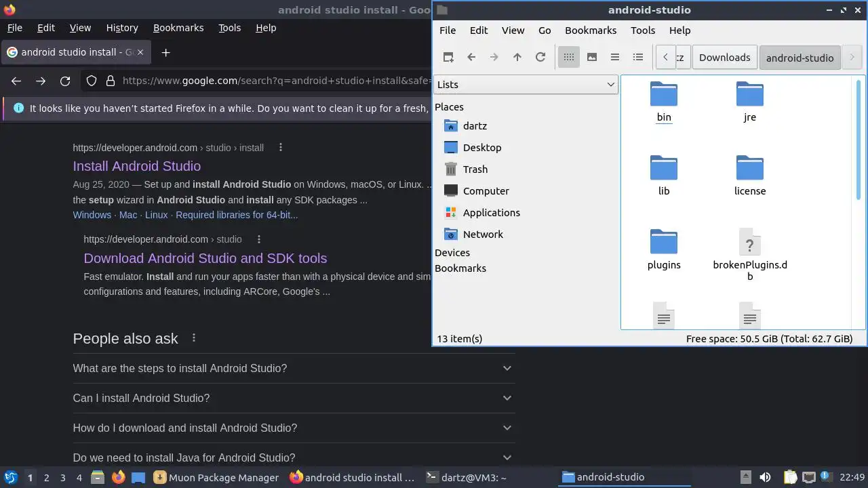Launch Firefox from taskbar quick launch
The width and height of the screenshot is (868, 488).
118,477
